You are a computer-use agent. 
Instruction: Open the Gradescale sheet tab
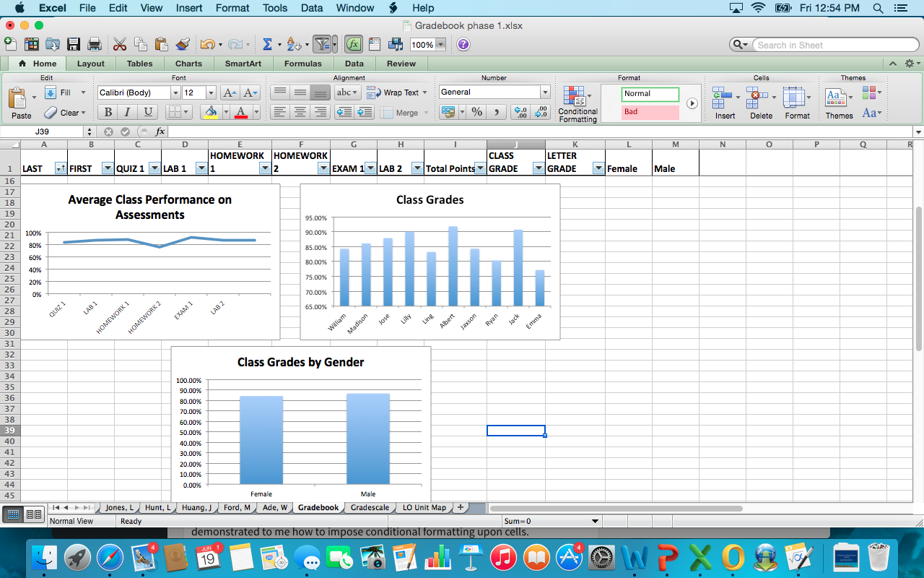(x=370, y=507)
